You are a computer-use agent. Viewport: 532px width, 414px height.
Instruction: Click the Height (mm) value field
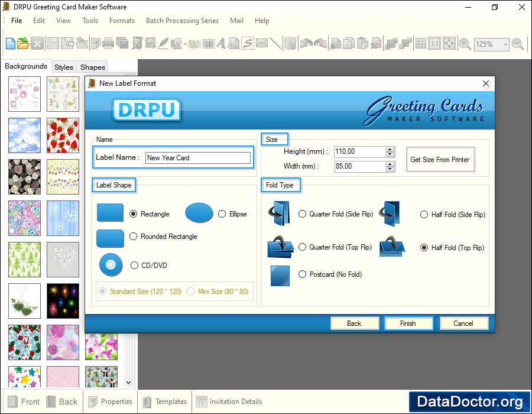(360, 151)
